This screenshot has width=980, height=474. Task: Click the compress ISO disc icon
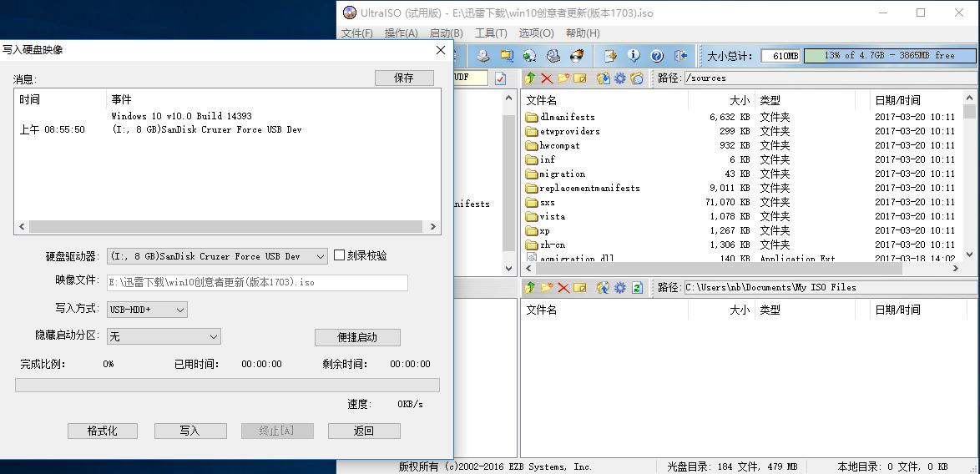530,56
